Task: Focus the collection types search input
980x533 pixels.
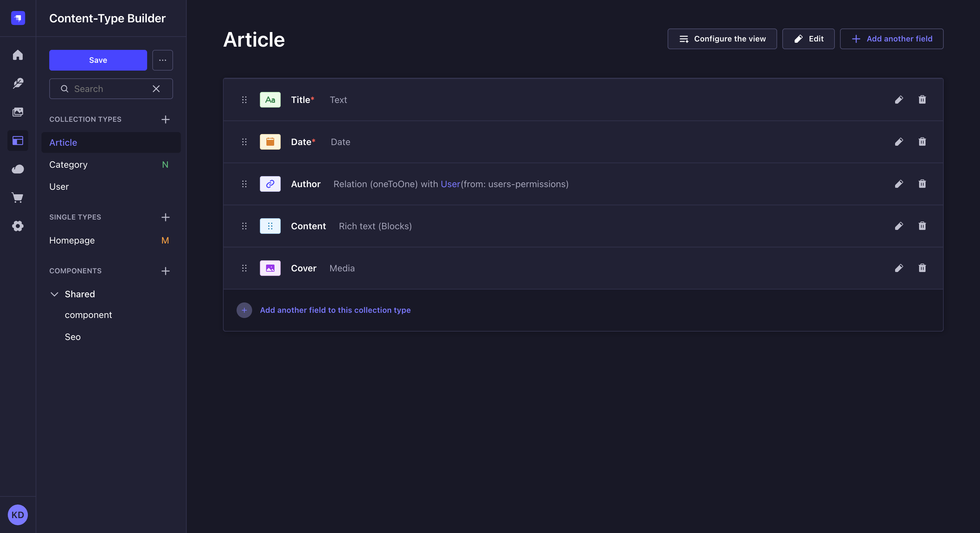Action: click(107, 89)
